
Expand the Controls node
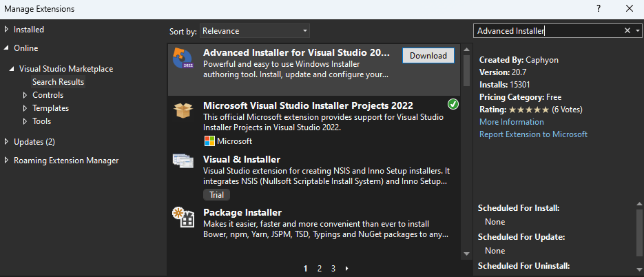click(x=25, y=95)
